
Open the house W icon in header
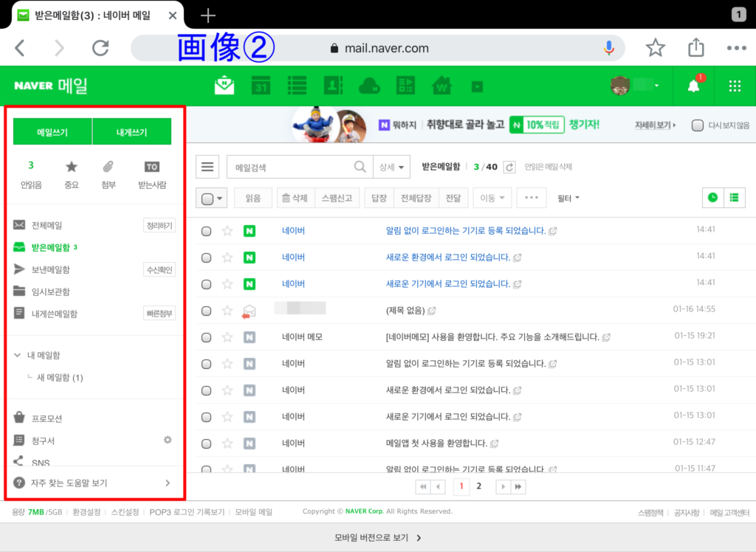coord(441,86)
